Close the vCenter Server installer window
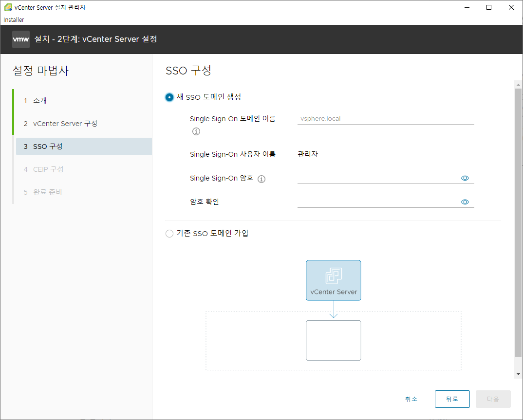 (x=511, y=7)
